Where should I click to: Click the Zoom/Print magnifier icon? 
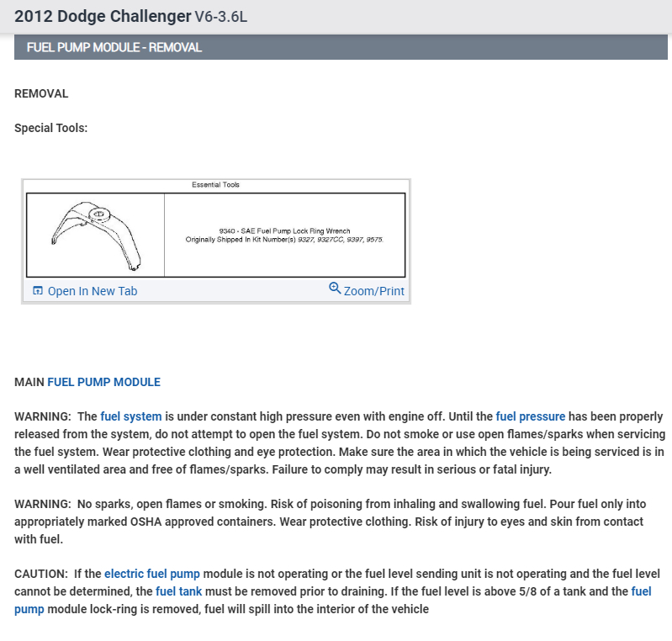335,288
